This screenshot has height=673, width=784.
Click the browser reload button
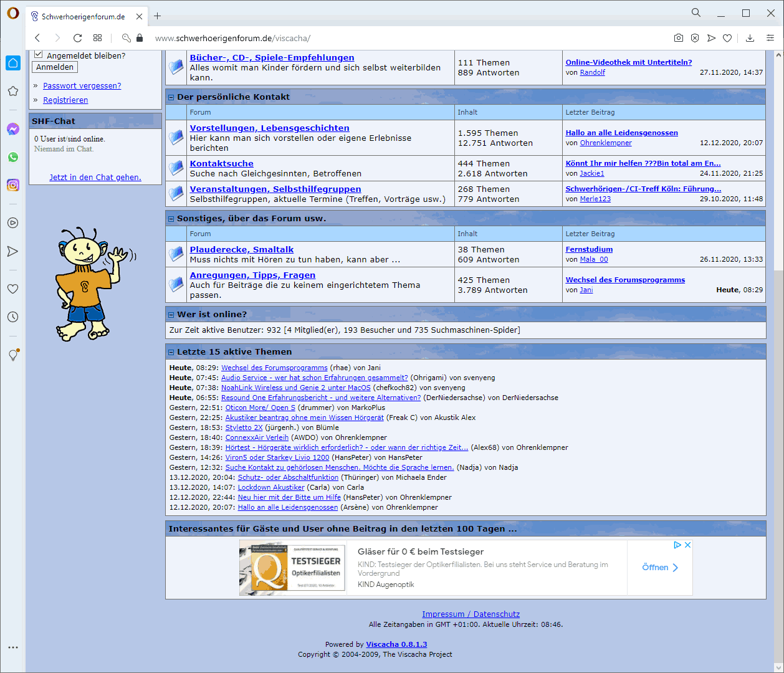(x=77, y=38)
